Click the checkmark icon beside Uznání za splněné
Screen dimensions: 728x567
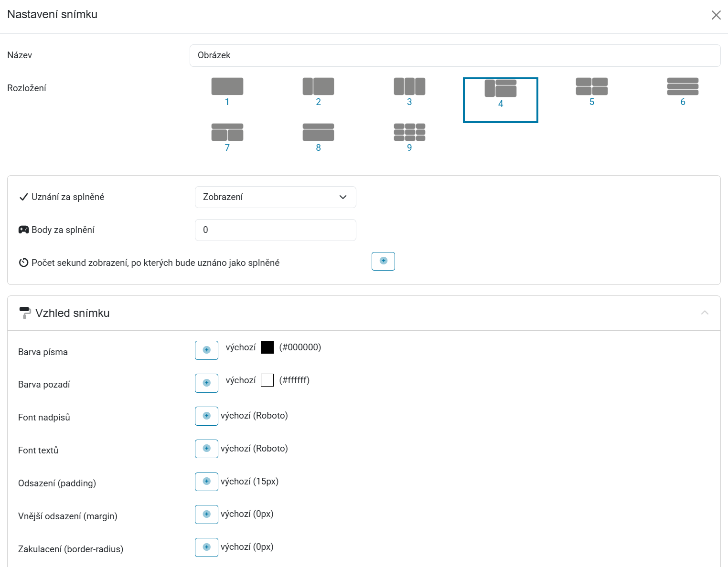[x=23, y=197]
